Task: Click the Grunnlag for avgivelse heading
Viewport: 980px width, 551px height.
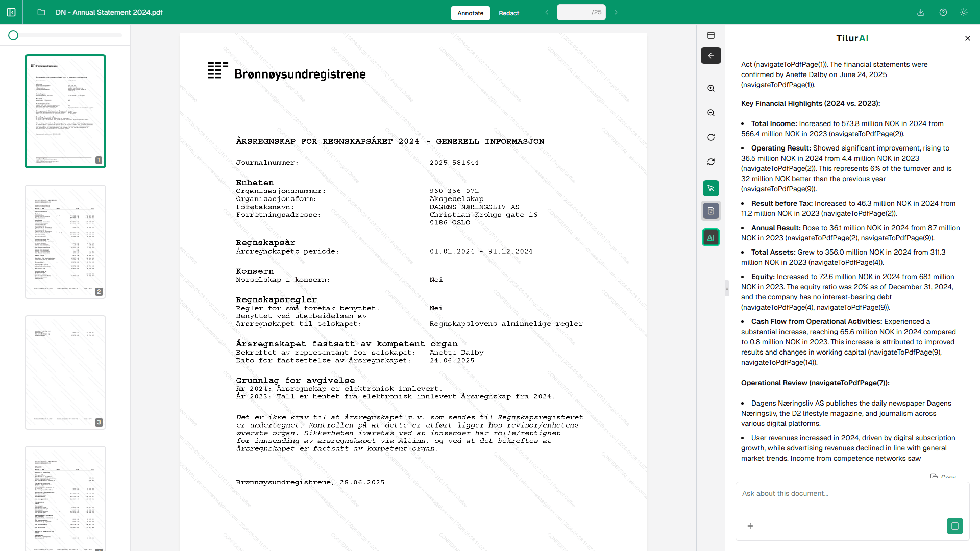Action: coord(295,381)
